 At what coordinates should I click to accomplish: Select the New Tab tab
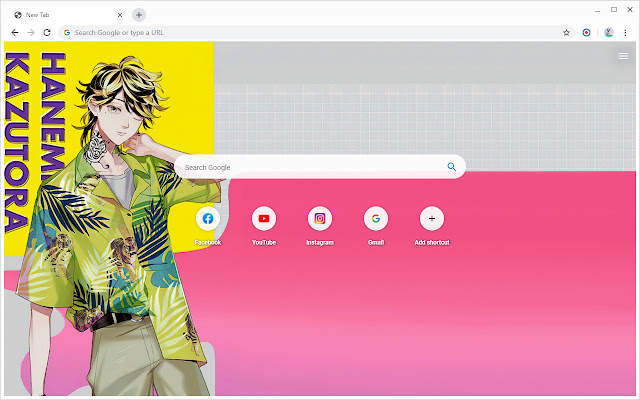coord(68,15)
